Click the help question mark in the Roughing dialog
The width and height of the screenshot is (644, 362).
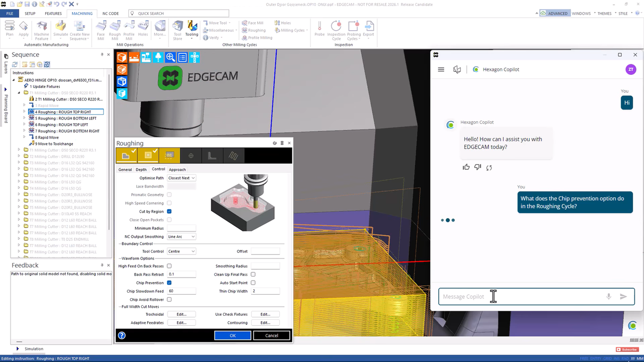[122, 335]
